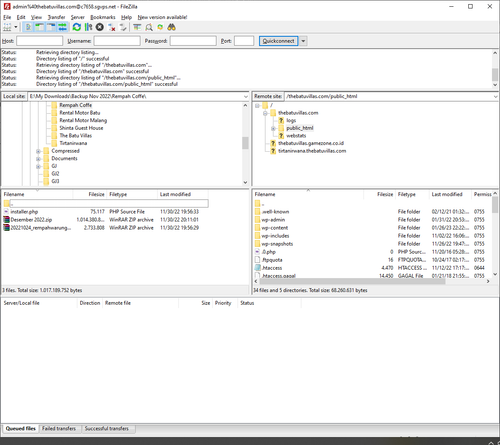Toggle the remote directory tree display
500x445 pixels.
click(x=51, y=27)
